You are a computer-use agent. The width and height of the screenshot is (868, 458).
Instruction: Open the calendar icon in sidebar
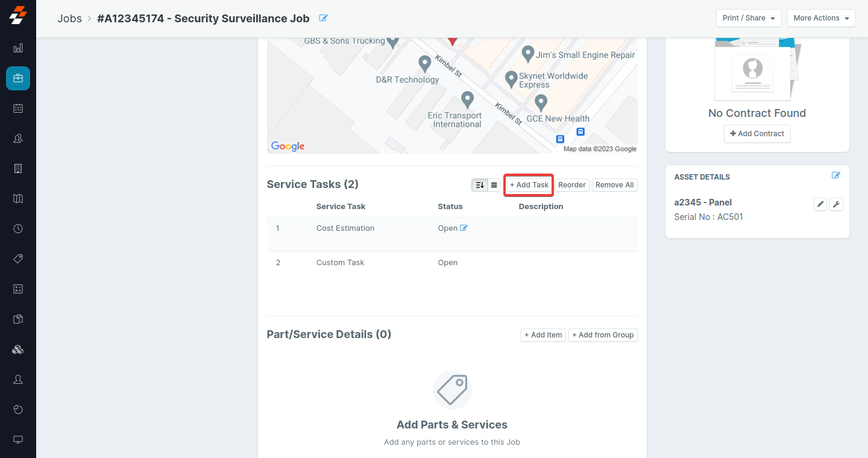(18, 108)
